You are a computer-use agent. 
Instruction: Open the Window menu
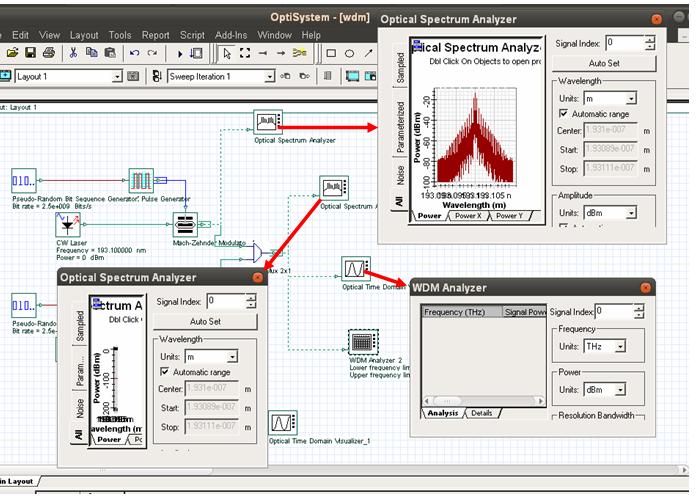274,35
